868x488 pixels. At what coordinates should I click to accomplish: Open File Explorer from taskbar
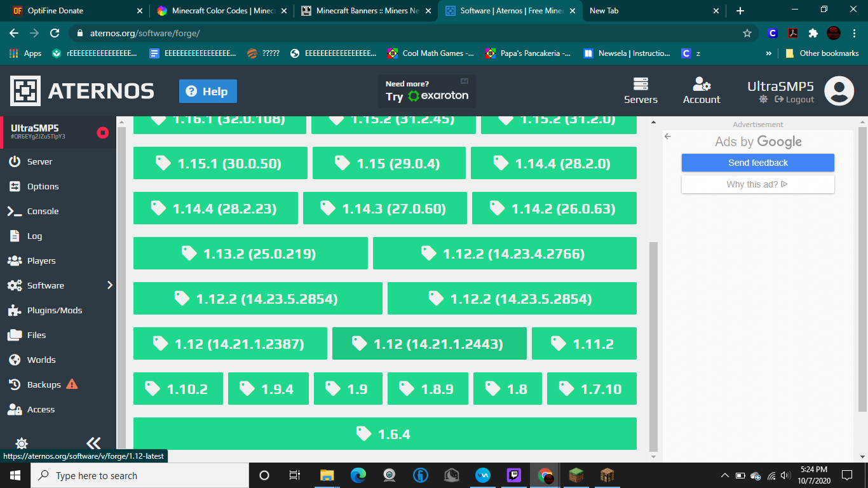[327, 475]
